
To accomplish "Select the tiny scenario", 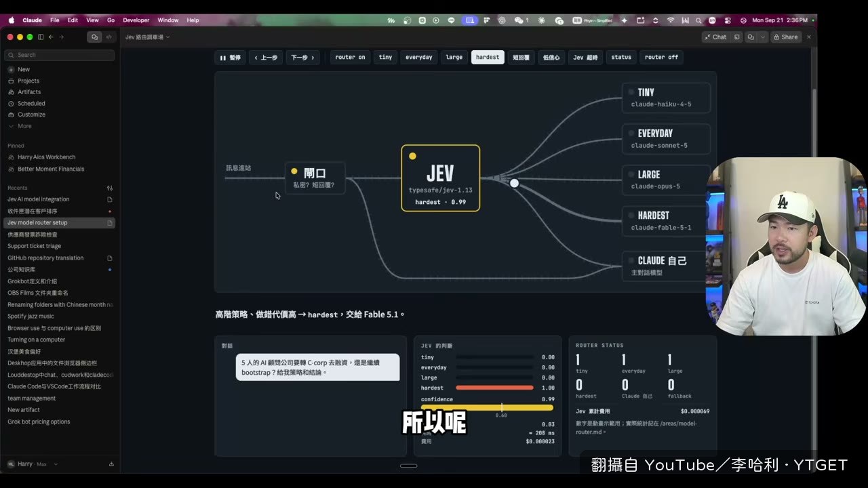I will (x=385, y=58).
